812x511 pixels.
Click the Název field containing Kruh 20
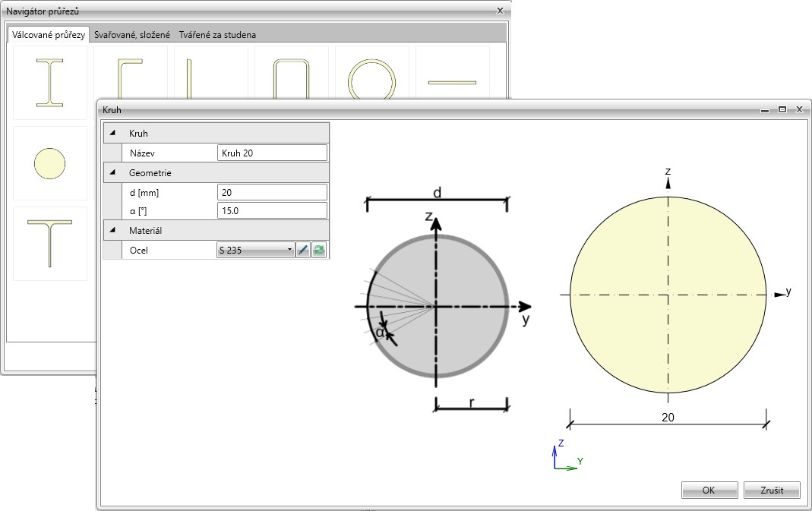tap(271, 153)
